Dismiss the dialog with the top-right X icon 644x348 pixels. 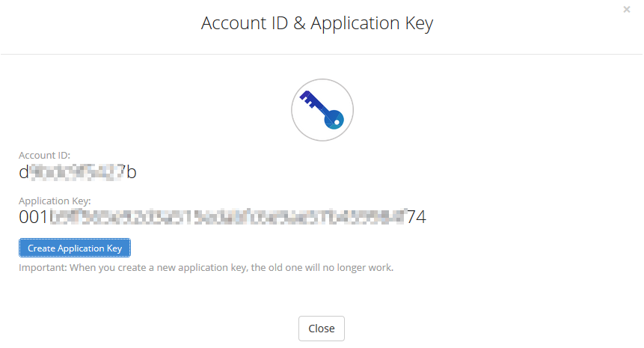626,10
